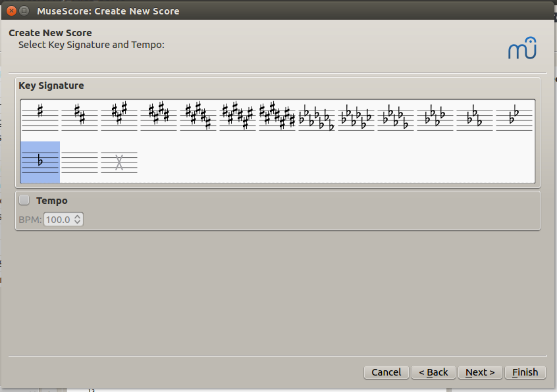This screenshot has width=557, height=392.
Task: Click the Cancel button
Action: pyautogui.click(x=386, y=372)
